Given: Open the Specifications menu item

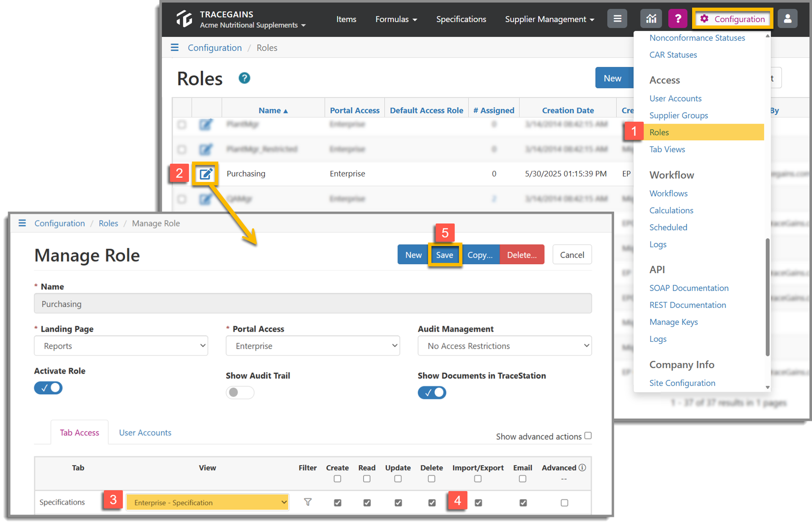Looking at the screenshot, I should tap(461, 19).
